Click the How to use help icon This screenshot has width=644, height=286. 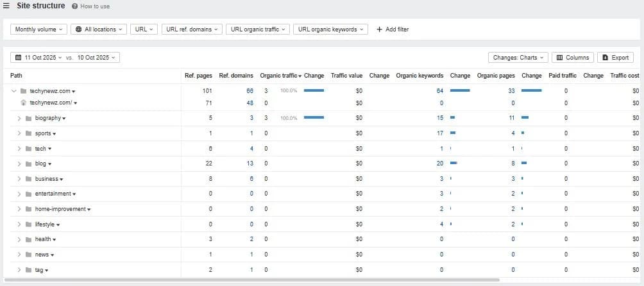coord(74,6)
